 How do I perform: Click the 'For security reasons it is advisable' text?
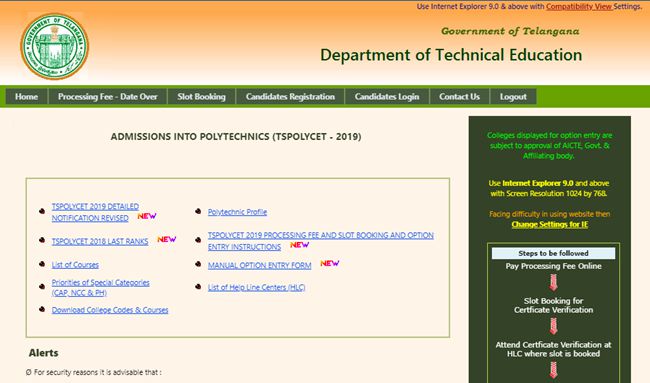pos(94,372)
